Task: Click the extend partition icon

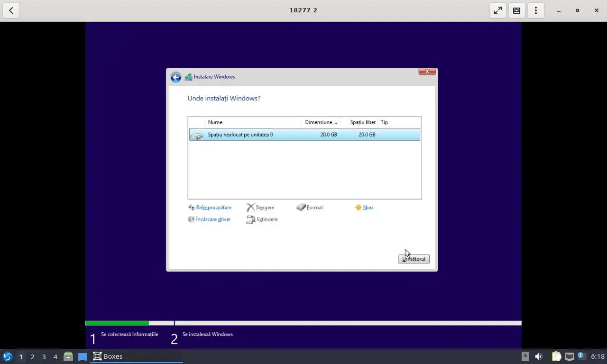Action: tap(251, 220)
